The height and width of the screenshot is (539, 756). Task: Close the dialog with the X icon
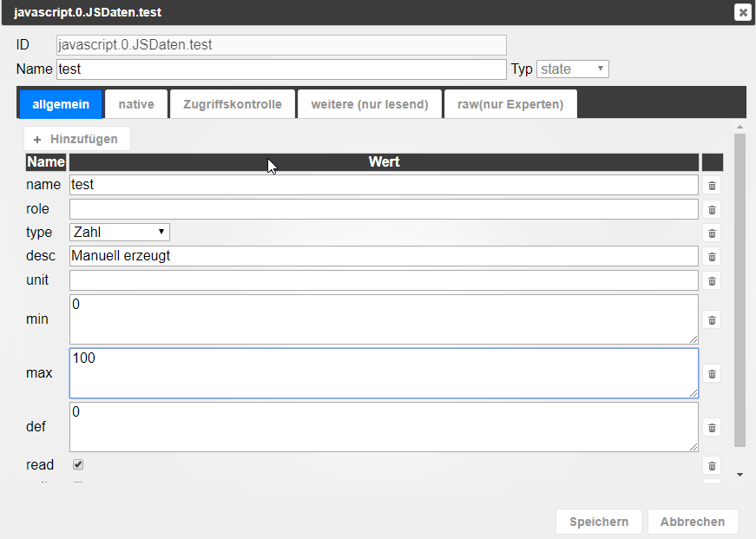click(742, 12)
